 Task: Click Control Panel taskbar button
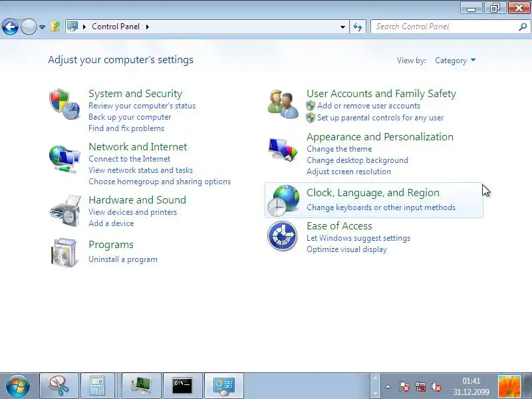(224, 386)
